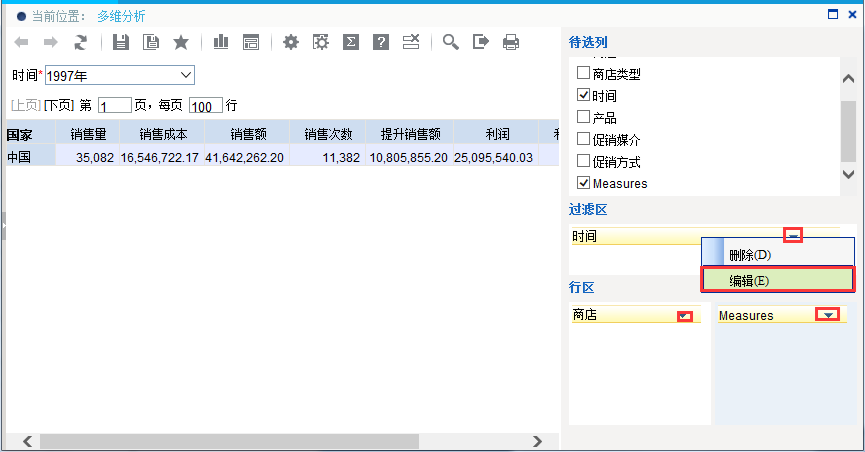Check the 促销媒介 checkbox
865x452 pixels.
[583, 139]
